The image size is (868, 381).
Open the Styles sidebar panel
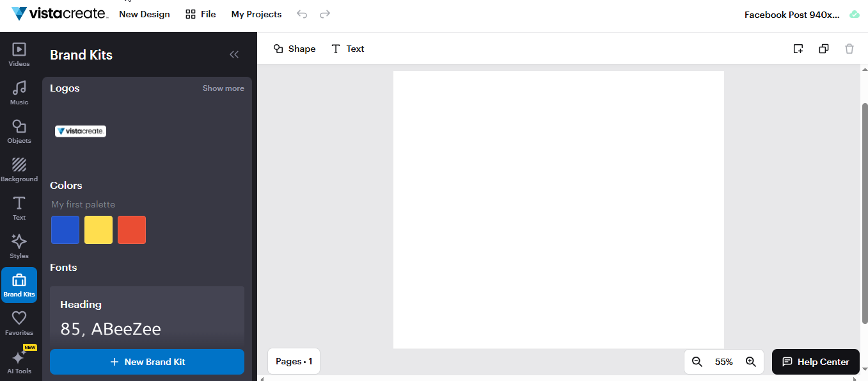coord(19,247)
